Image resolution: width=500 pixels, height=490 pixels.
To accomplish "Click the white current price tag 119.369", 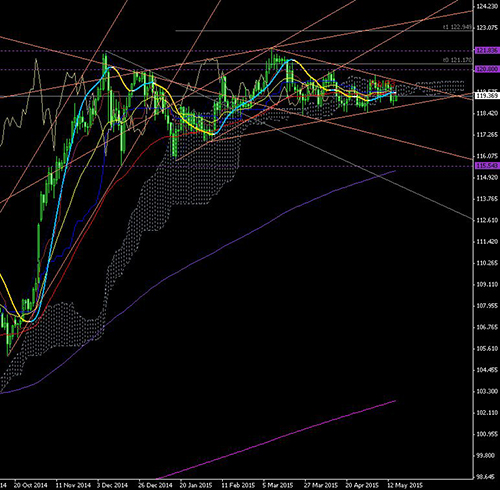I will pos(487,96).
